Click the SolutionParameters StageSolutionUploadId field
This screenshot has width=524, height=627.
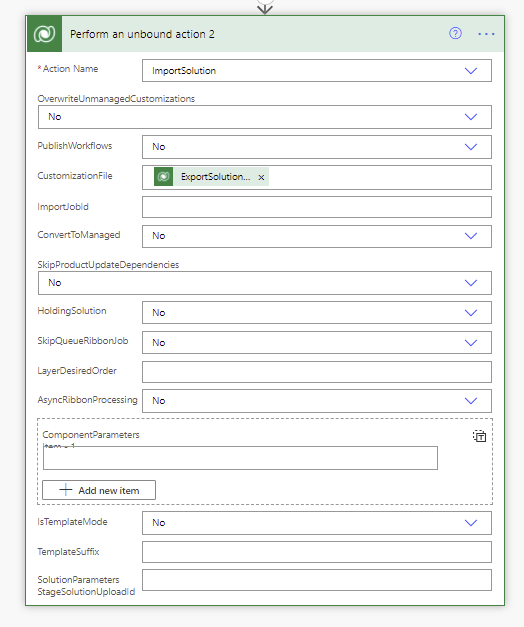(317, 580)
